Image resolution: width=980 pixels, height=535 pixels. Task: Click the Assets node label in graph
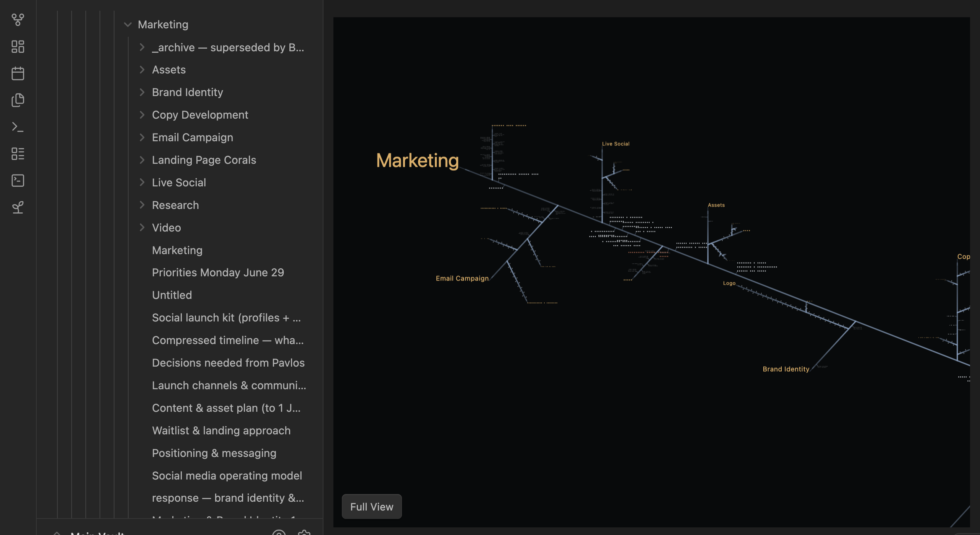(716, 205)
